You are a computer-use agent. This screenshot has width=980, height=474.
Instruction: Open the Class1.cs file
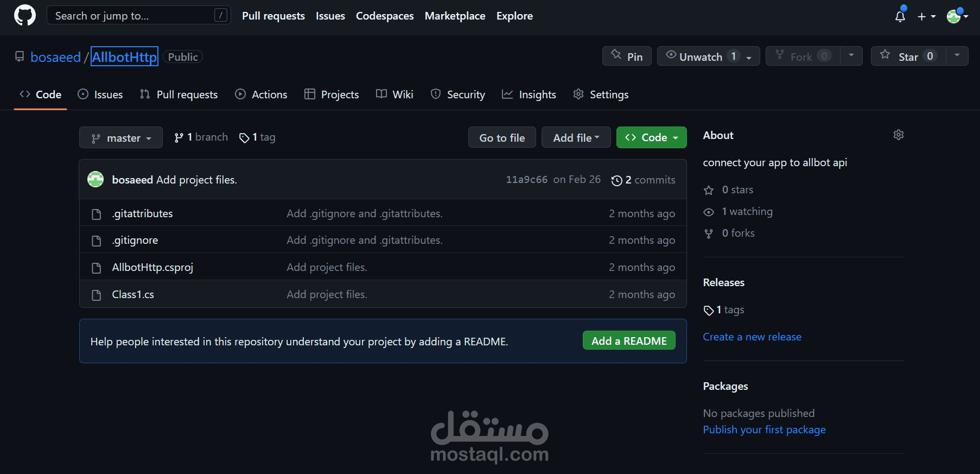coord(133,294)
